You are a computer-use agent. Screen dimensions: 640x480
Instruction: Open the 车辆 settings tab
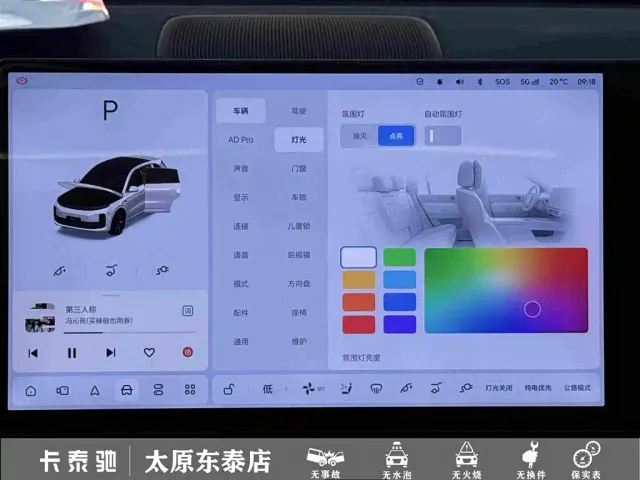point(240,111)
